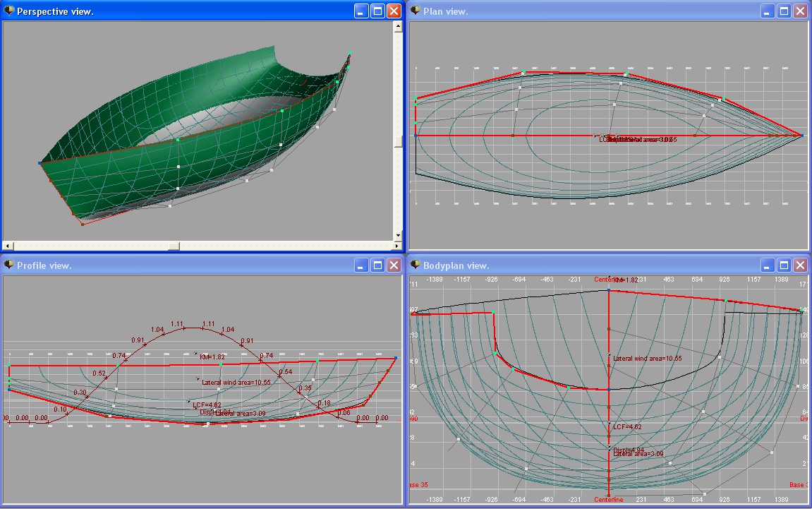Viewport: 812px width, 509px height.
Task: Maximize the Plan view window
Action: (784, 11)
